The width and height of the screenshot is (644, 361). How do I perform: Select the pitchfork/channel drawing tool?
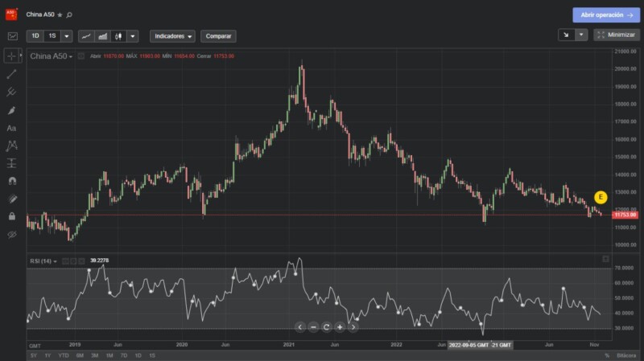tap(11, 92)
